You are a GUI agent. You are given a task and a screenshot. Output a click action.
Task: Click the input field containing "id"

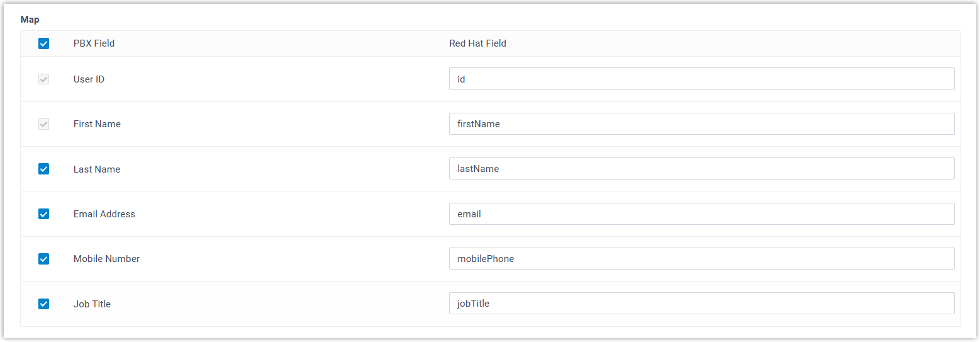pyautogui.click(x=701, y=79)
